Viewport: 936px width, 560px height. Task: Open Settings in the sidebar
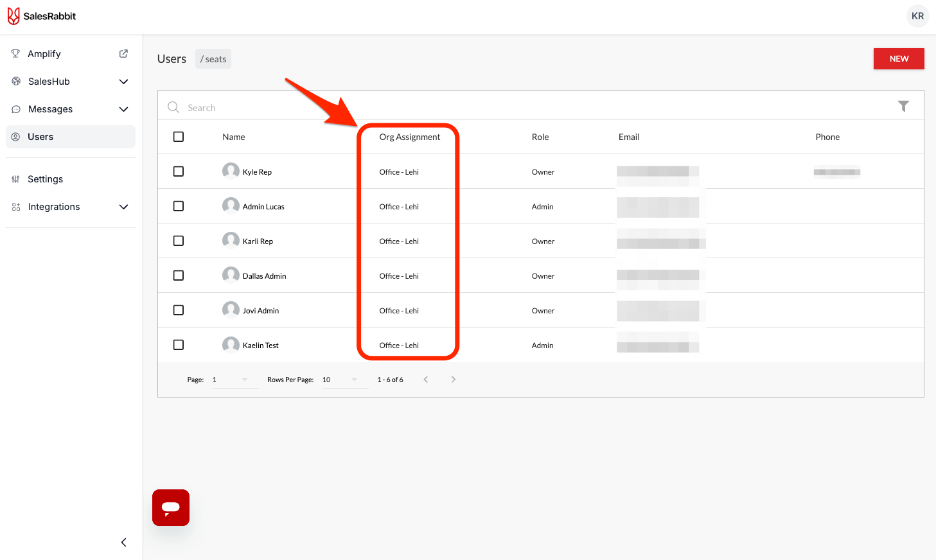click(x=45, y=179)
